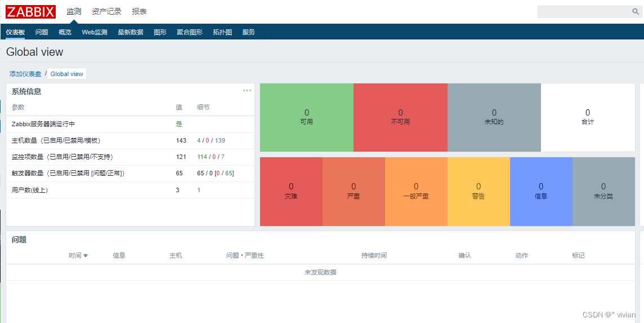The height and width of the screenshot is (323, 644).
Task: Click the 系统信息 widget title
Action: 26,91
